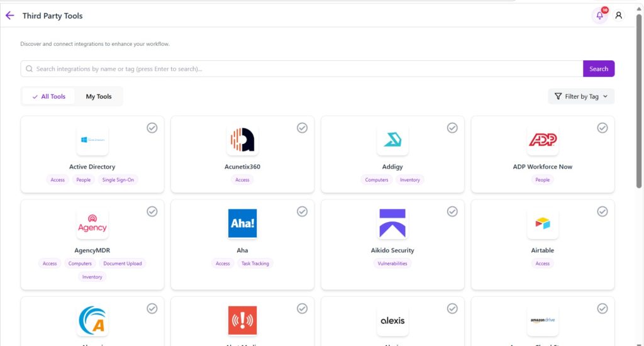Viewport: 644px width, 346px height.
Task: Click Computers tag on AgencyMDR
Action: point(80,264)
